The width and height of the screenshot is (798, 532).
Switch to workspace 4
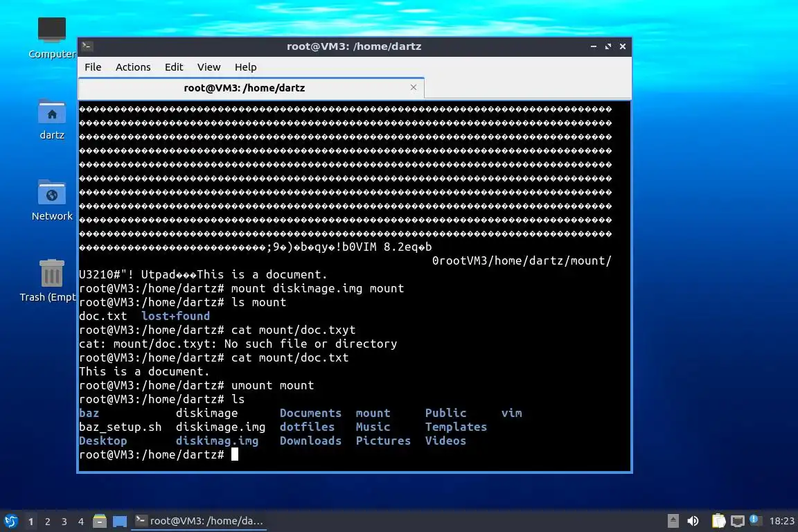(81, 522)
